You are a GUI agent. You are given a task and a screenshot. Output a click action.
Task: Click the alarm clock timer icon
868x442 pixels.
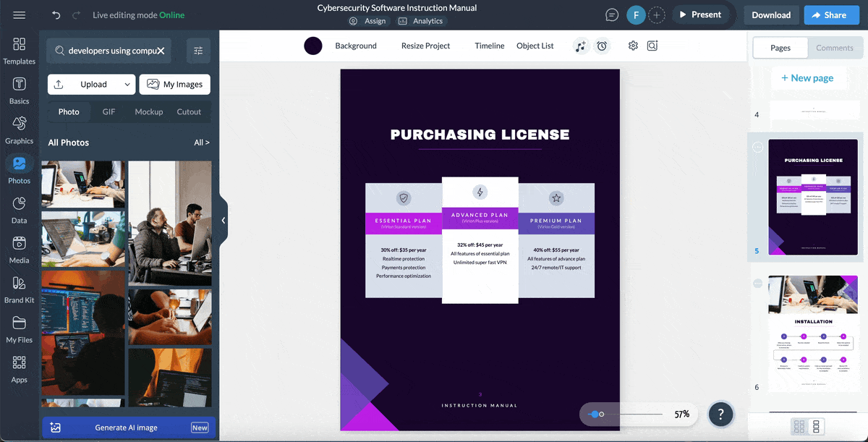click(x=602, y=46)
